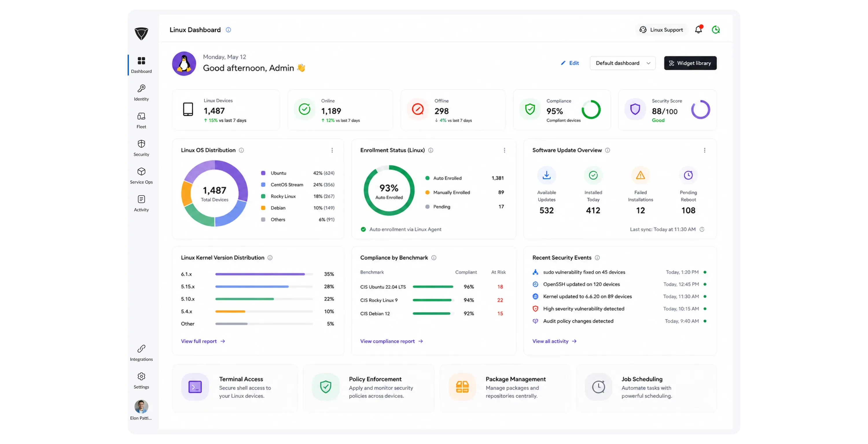Screen dimensions: 868x444
Task: Click the Elon Patti user avatar
Action: click(141, 406)
